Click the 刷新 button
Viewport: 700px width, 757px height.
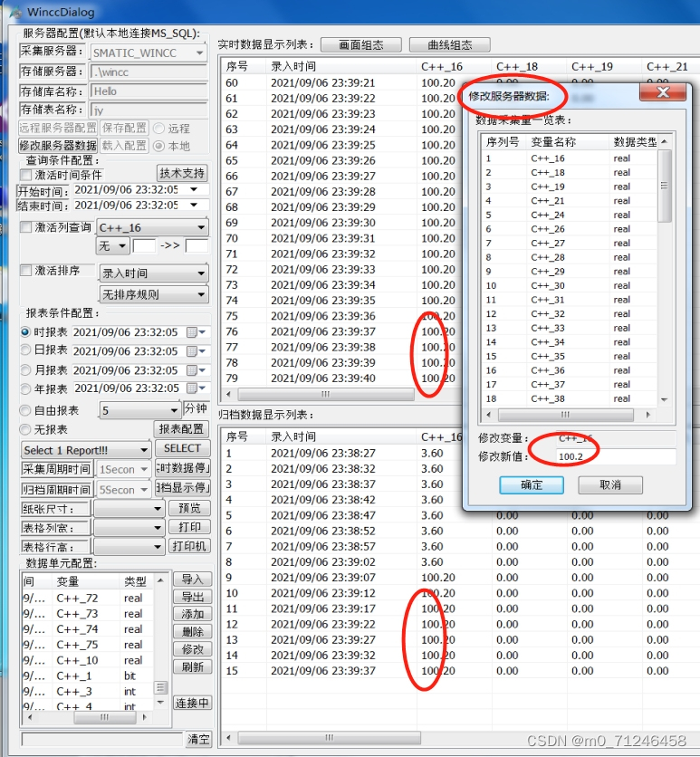point(192,666)
